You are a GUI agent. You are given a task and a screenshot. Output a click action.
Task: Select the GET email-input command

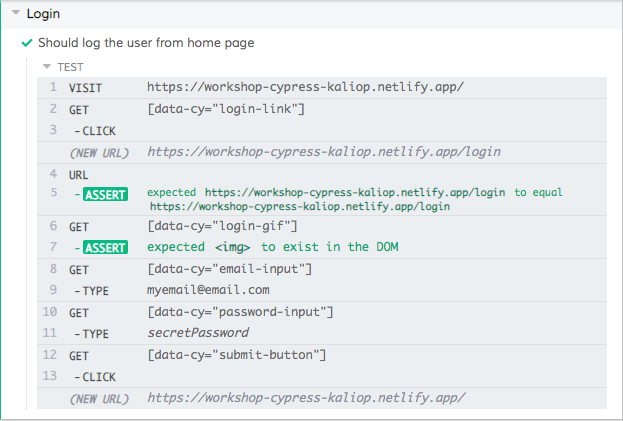tap(320, 269)
